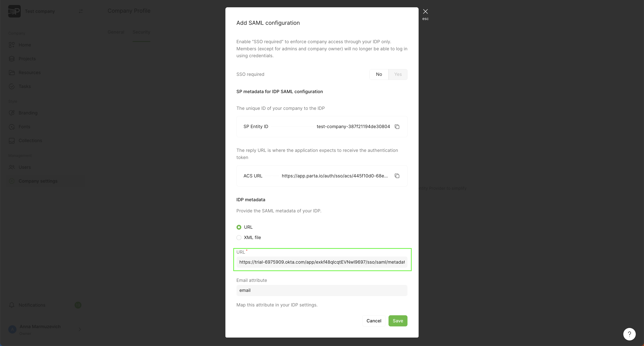Expand the Anna Marmuzevich user menu chevron
Image resolution: width=644 pixels, height=346 pixels.
[80, 329]
